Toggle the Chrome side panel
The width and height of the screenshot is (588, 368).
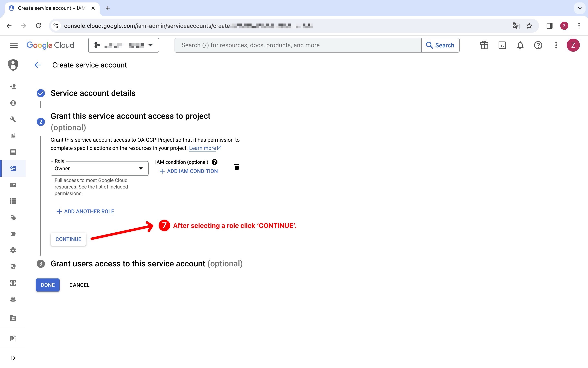pyautogui.click(x=550, y=26)
